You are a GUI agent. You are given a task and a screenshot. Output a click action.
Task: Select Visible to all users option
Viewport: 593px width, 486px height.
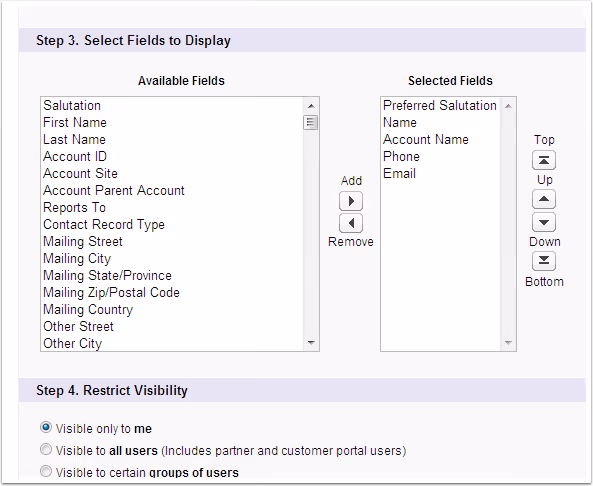point(46,450)
